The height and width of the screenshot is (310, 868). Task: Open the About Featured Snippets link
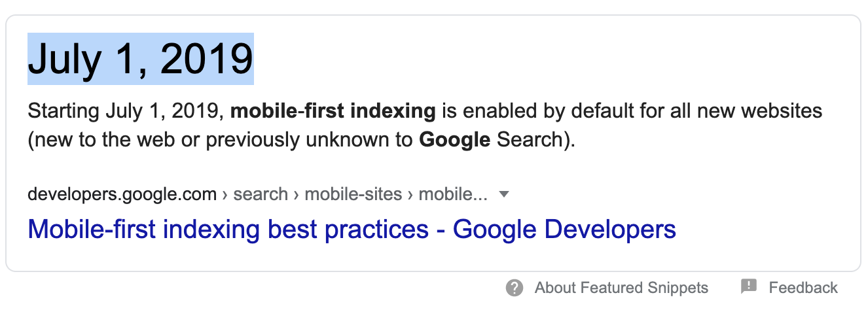click(x=621, y=288)
